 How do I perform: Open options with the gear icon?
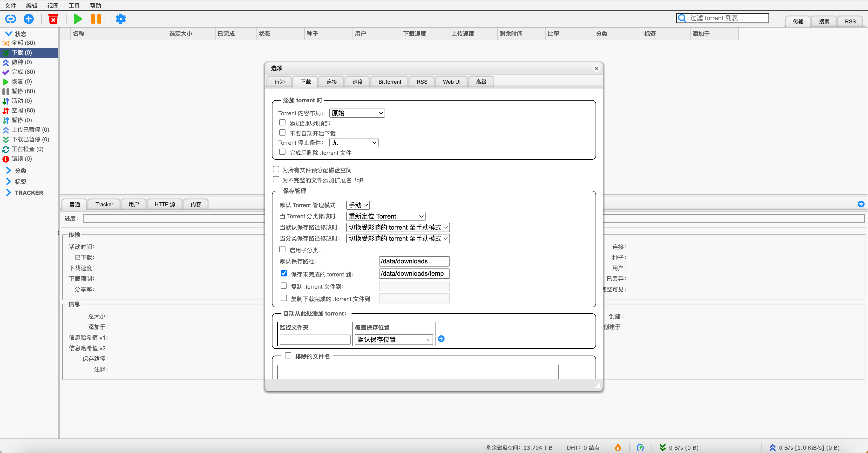click(121, 19)
